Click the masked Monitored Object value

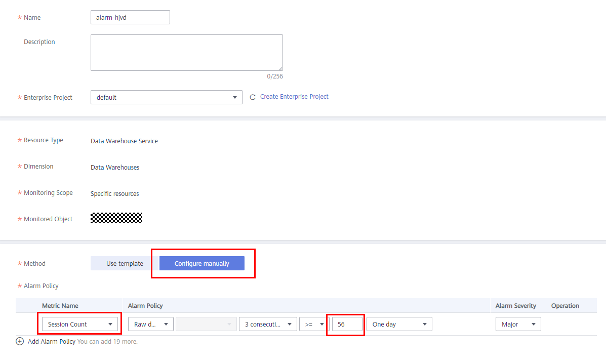116,218
